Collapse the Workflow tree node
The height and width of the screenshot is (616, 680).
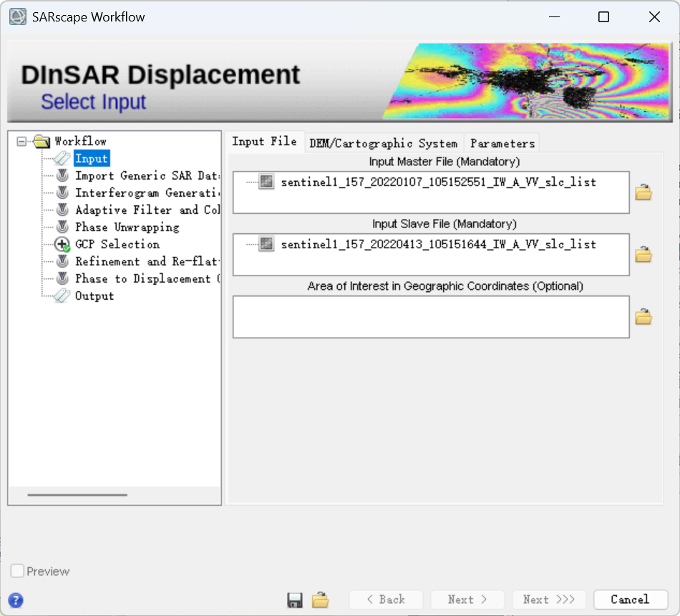pos(21,142)
